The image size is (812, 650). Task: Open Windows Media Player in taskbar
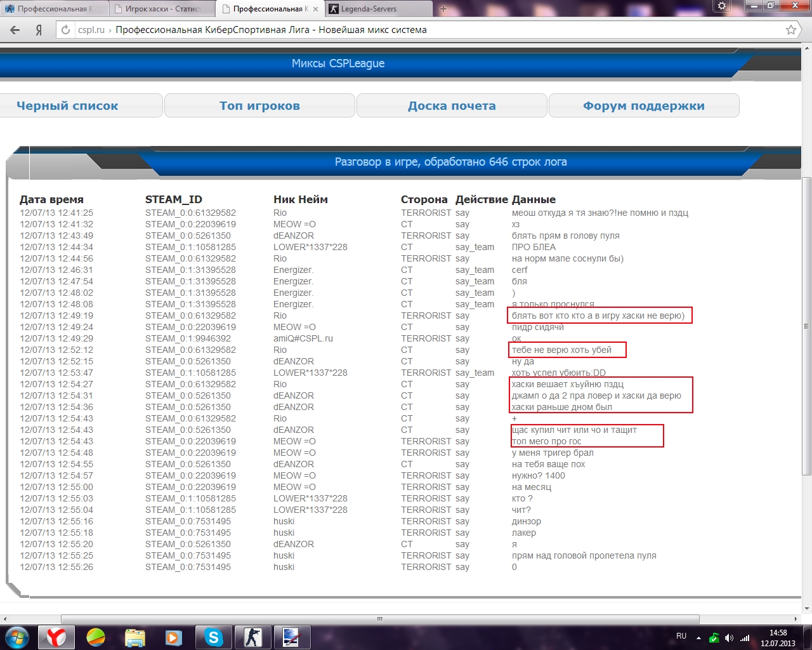coord(174,637)
